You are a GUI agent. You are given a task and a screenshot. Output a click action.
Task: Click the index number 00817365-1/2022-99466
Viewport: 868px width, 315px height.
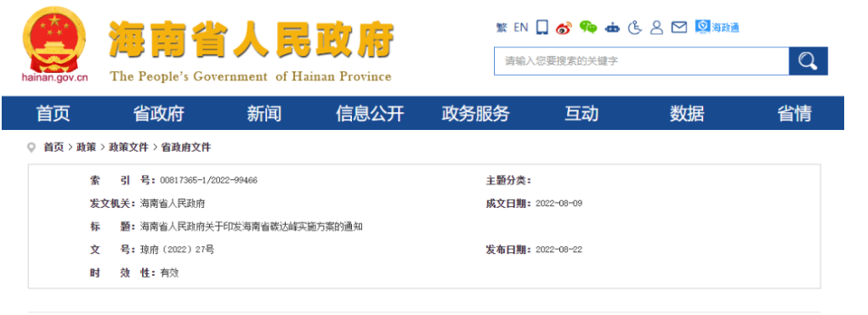click(x=208, y=180)
